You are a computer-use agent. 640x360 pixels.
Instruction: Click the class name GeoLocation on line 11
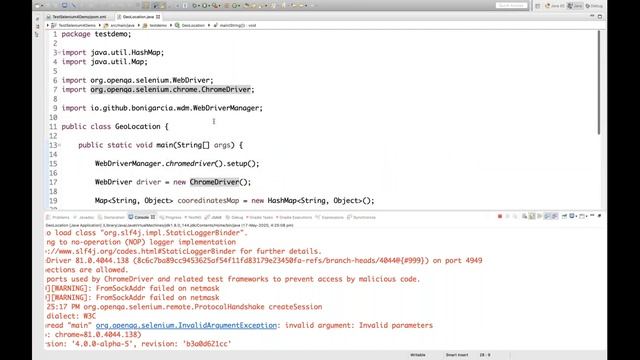[138, 127]
